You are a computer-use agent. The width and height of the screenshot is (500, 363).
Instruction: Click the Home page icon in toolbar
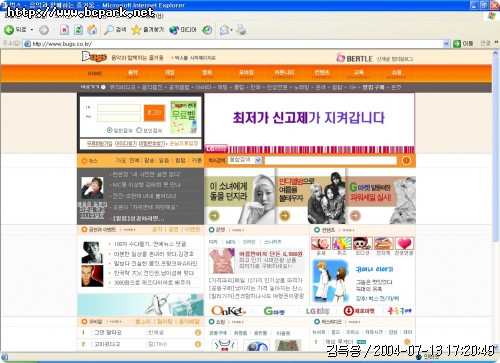tap(92, 30)
